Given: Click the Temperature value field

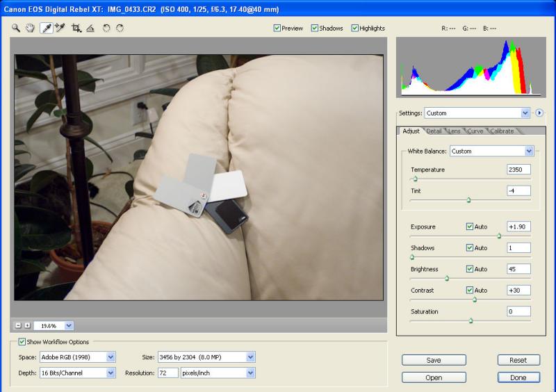Looking at the screenshot, I should click(518, 170).
